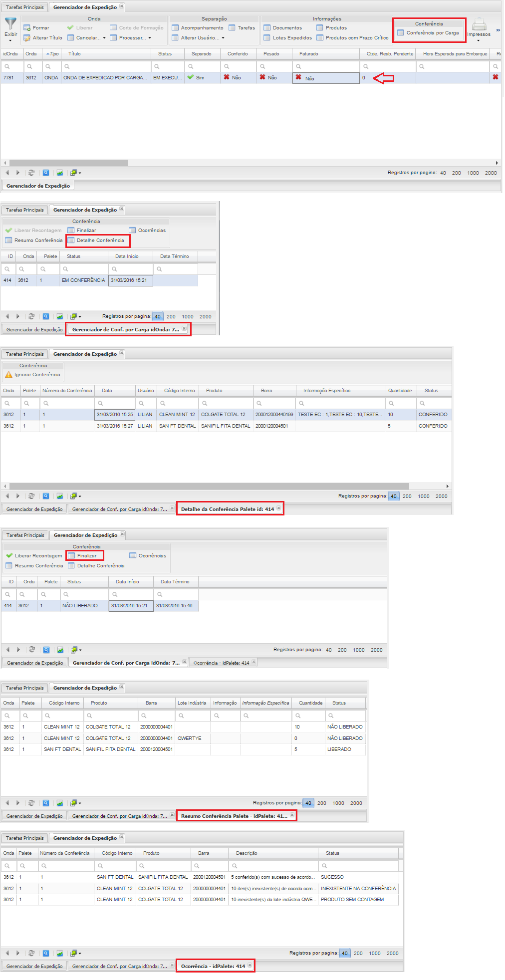Screen dimensions: 505x980
Task: Select the row with lot QWERTYE
Action: (x=184, y=738)
